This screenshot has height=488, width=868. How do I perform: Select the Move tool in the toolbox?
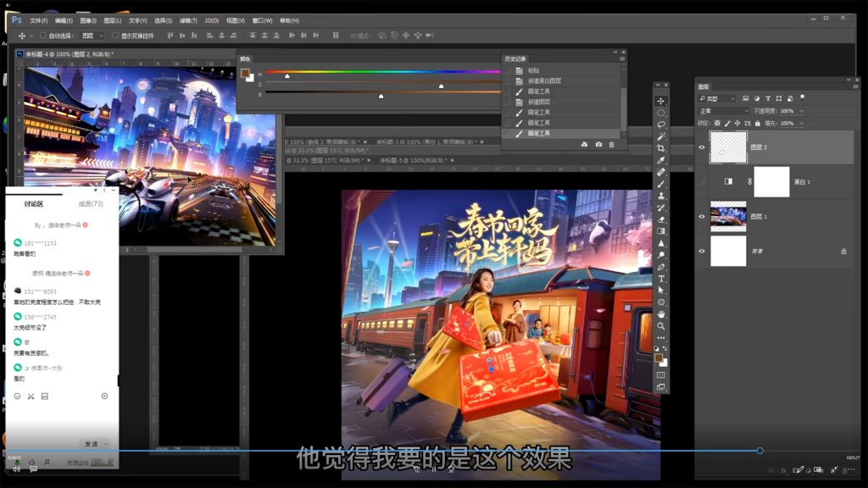pos(661,101)
